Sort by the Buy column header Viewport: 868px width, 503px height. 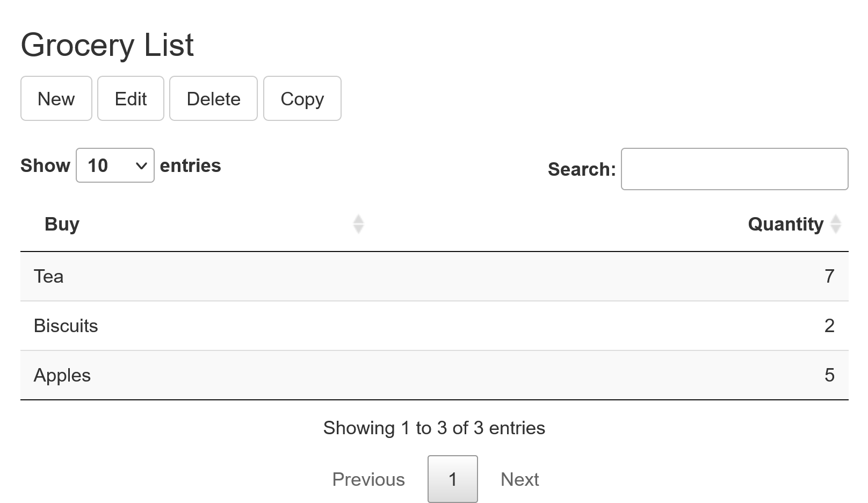click(62, 224)
